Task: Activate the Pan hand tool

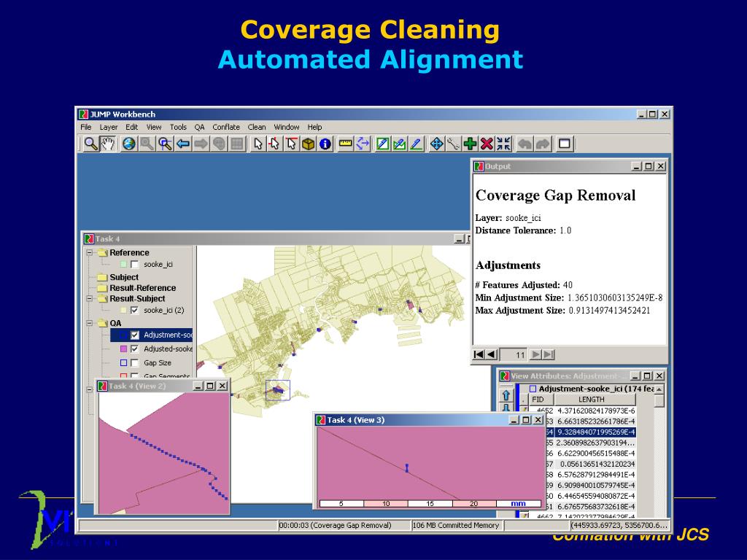Action: 107,144
